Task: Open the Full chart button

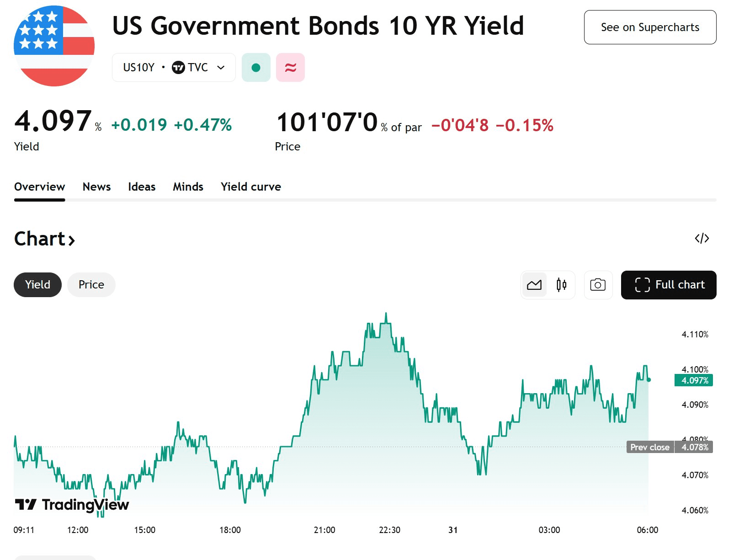Action: 668,285
